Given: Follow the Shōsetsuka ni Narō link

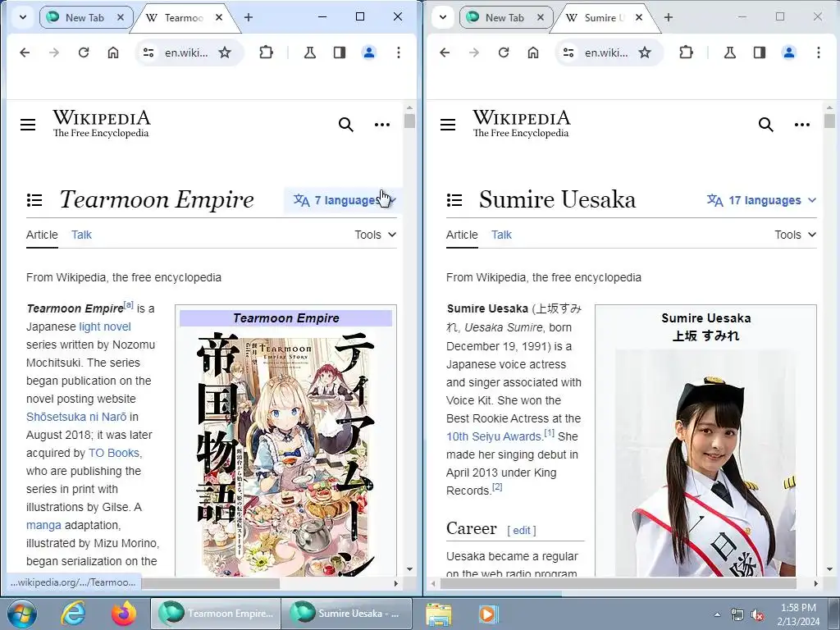Looking at the screenshot, I should [76, 417].
